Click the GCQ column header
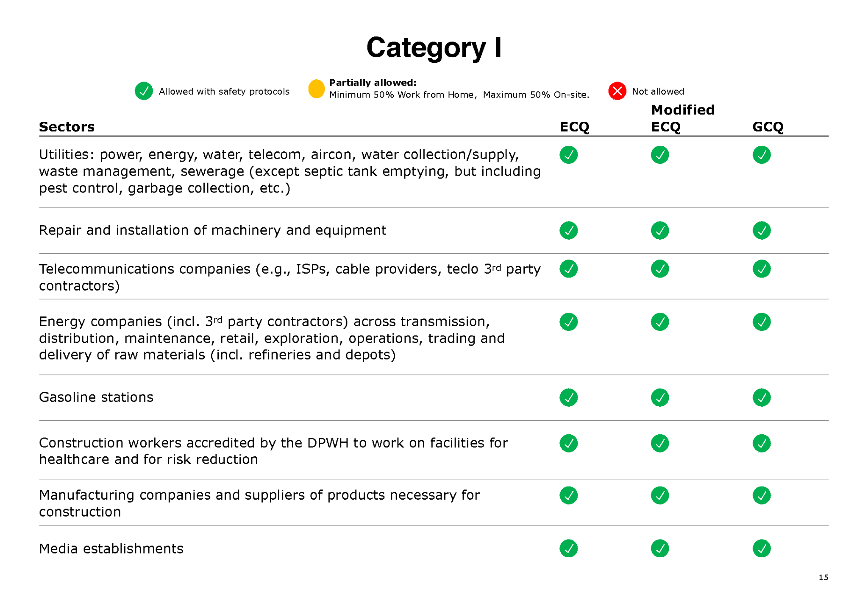Viewport: 868px width, 601px height. (768, 127)
